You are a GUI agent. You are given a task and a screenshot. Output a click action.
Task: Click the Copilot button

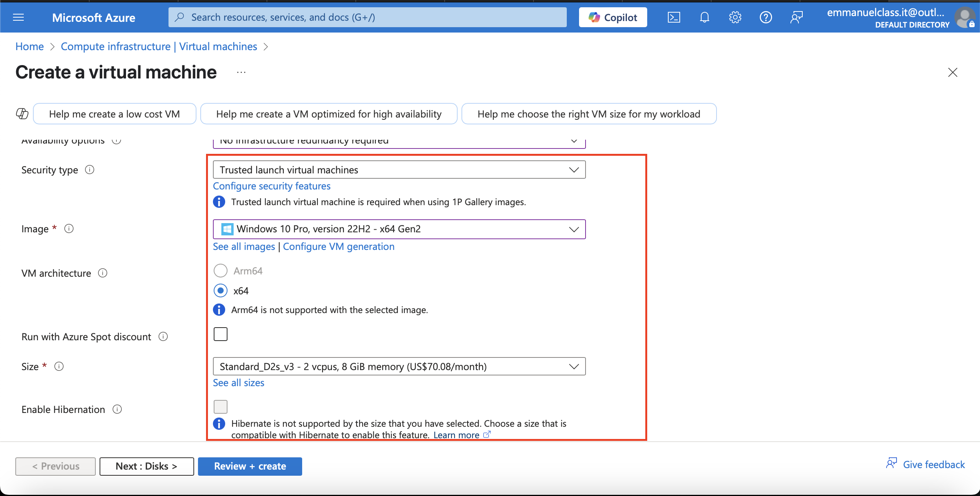pos(613,17)
